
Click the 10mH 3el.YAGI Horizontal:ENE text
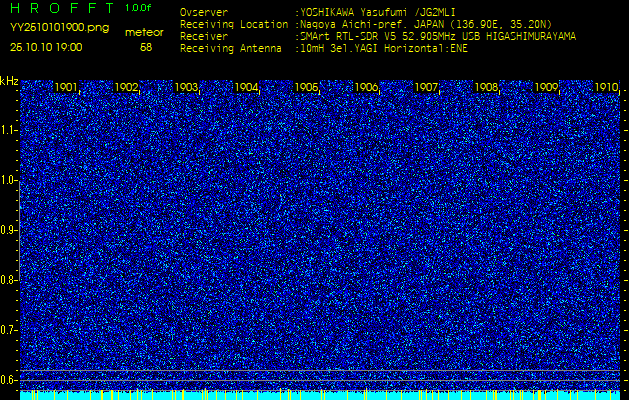click(x=384, y=49)
